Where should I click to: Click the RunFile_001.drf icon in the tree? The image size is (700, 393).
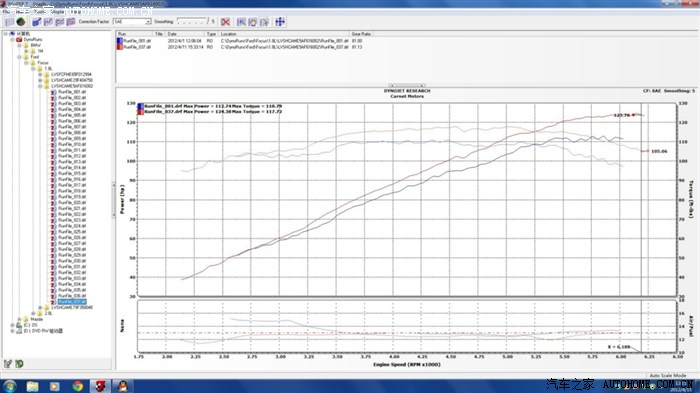tap(53, 92)
